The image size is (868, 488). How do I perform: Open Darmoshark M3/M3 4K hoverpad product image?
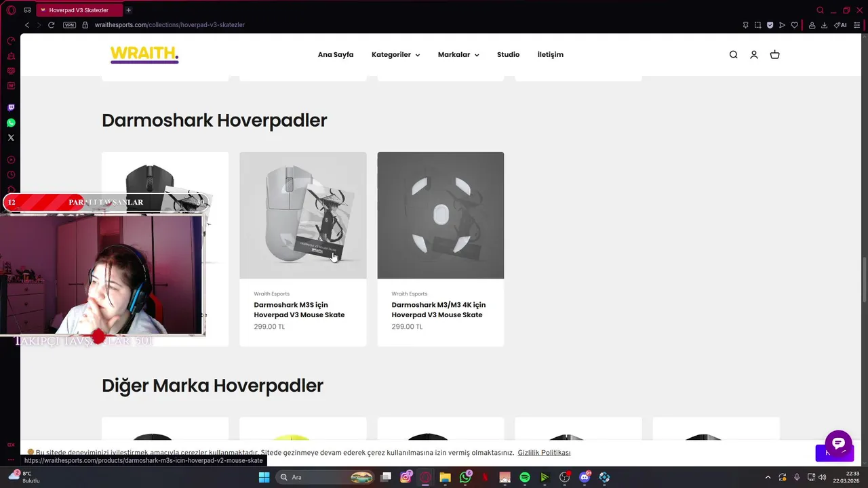(441, 215)
